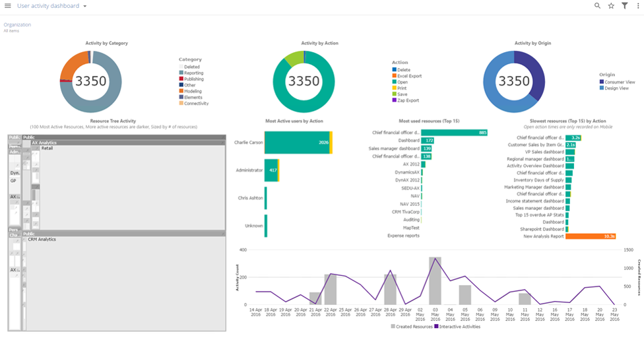Select the GP tile in treemap
This screenshot has height=338, width=644.
tap(15, 186)
